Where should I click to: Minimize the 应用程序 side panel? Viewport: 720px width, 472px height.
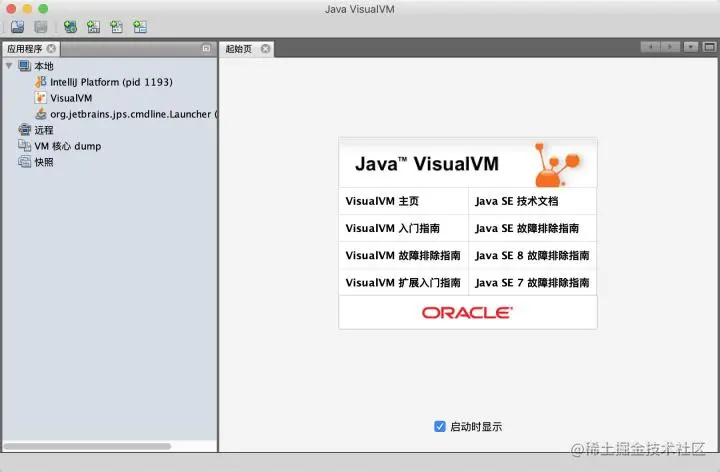206,48
